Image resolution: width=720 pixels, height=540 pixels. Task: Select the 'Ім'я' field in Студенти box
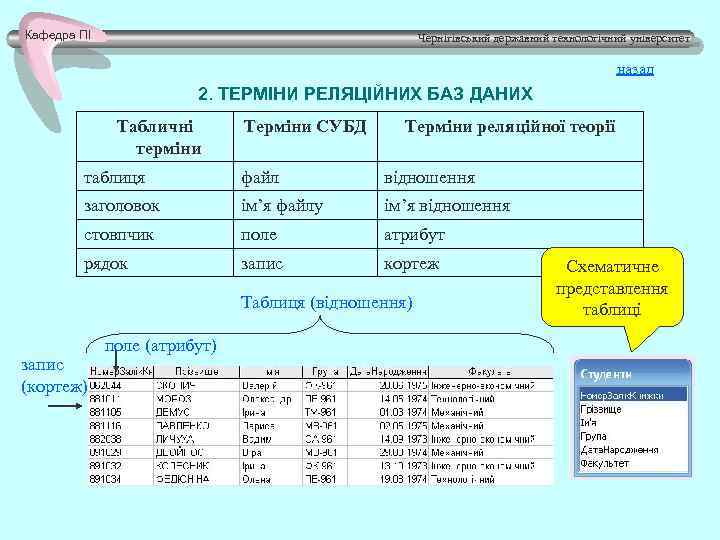click(x=588, y=422)
